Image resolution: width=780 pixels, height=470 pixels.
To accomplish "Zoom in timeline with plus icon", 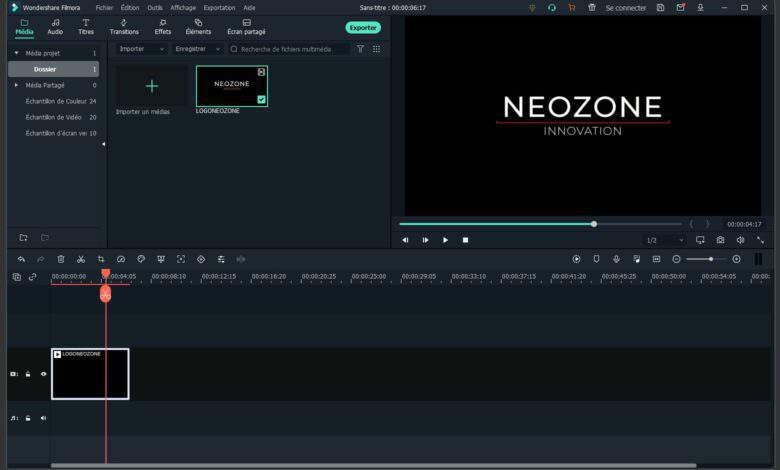I will tap(736, 259).
